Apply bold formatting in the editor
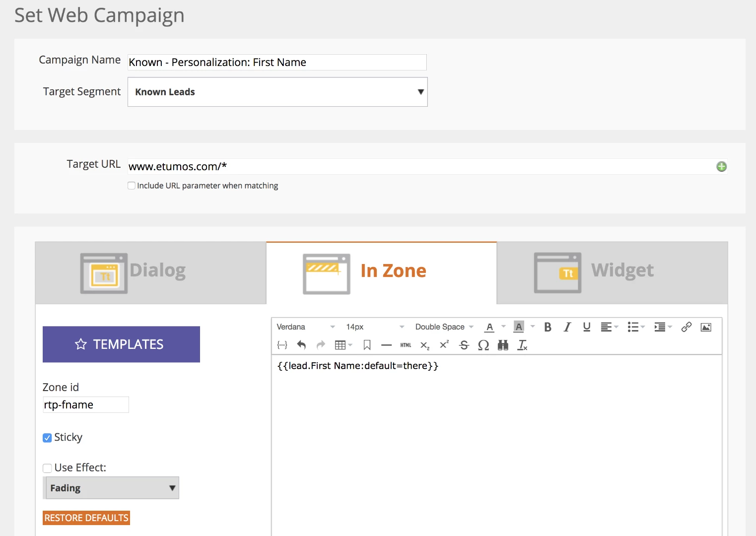Viewport: 756px width, 536px height. (548, 327)
